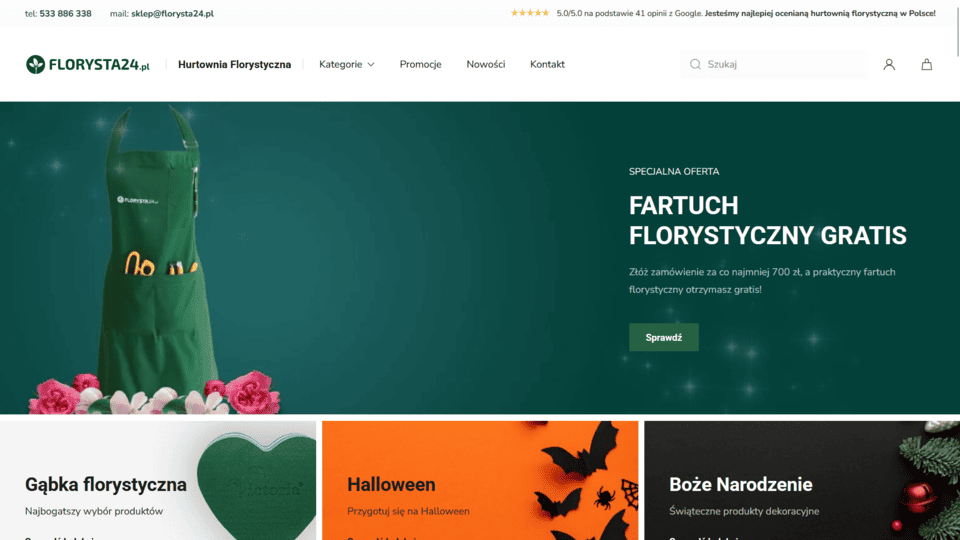This screenshot has width=960, height=540.
Task: Click the text about best rated wholesaler
Action: 820,13
